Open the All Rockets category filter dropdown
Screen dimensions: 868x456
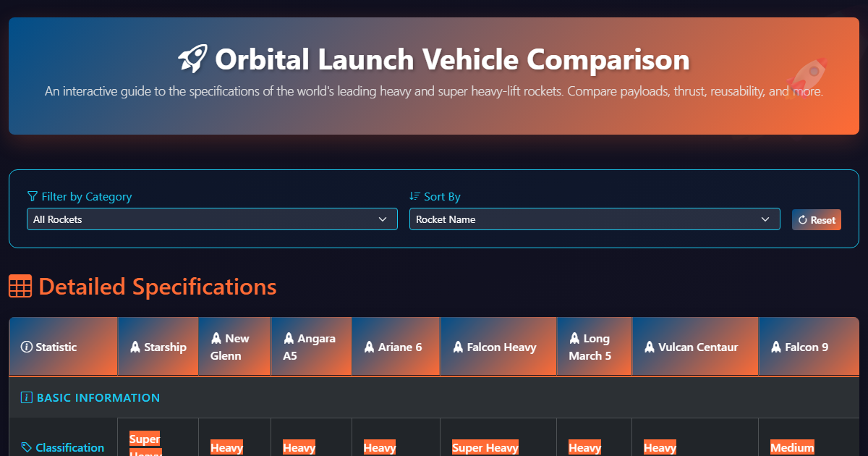[x=212, y=219]
